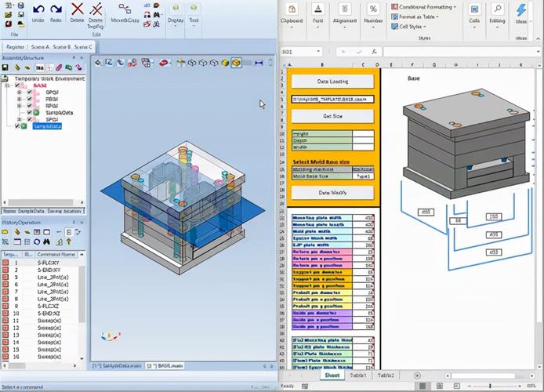Select the highlighted shaded-with-edges cube view icon

click(x=236, y=63)
